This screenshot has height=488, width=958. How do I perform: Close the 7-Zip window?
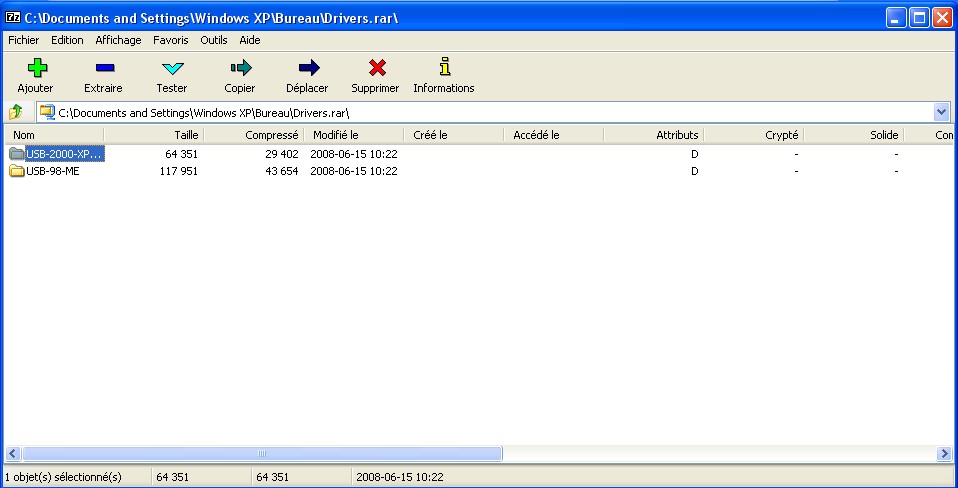942,18
